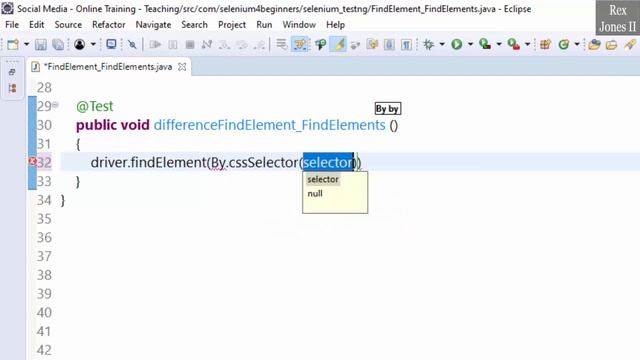Click the Coverage run icon
Screen dimensions: 640x360
(485, 44)
